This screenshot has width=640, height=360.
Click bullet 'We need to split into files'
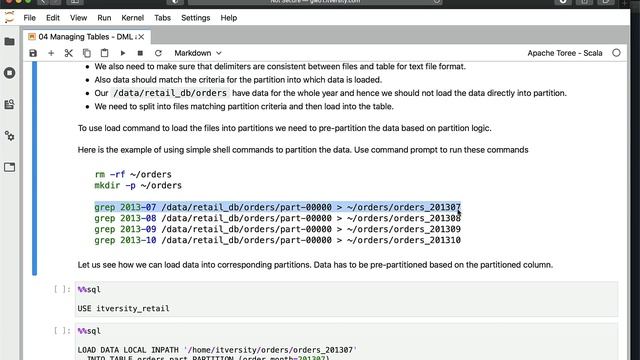[x=244, y=107]
